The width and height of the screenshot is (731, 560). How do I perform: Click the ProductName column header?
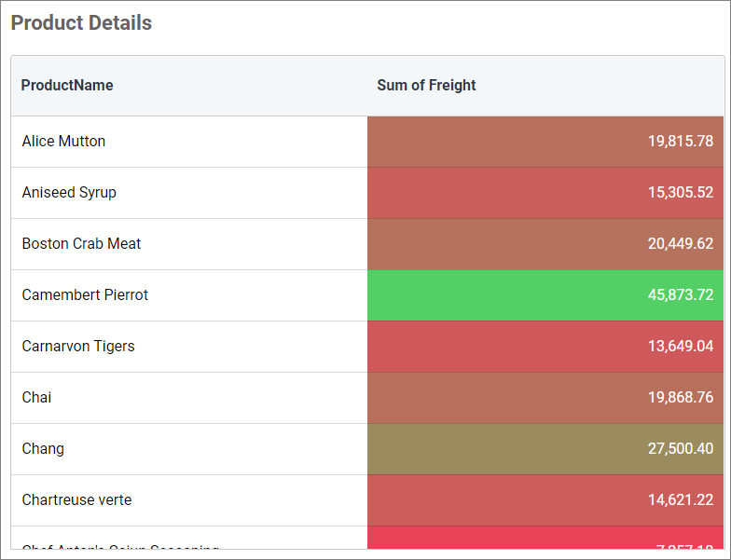click(67, 86)
